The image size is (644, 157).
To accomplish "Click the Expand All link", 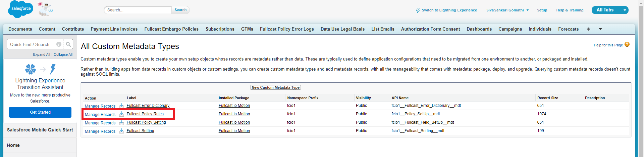I will 42,54.
